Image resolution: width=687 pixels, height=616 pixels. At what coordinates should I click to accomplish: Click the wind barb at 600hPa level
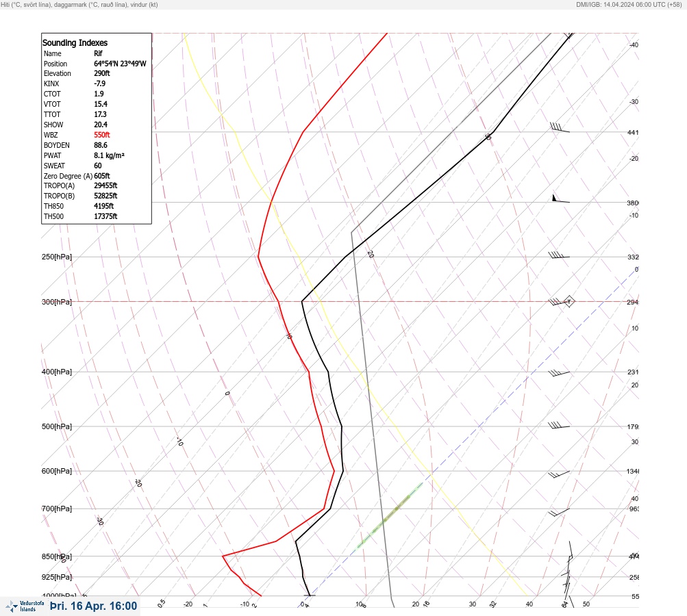pos(559,474)
